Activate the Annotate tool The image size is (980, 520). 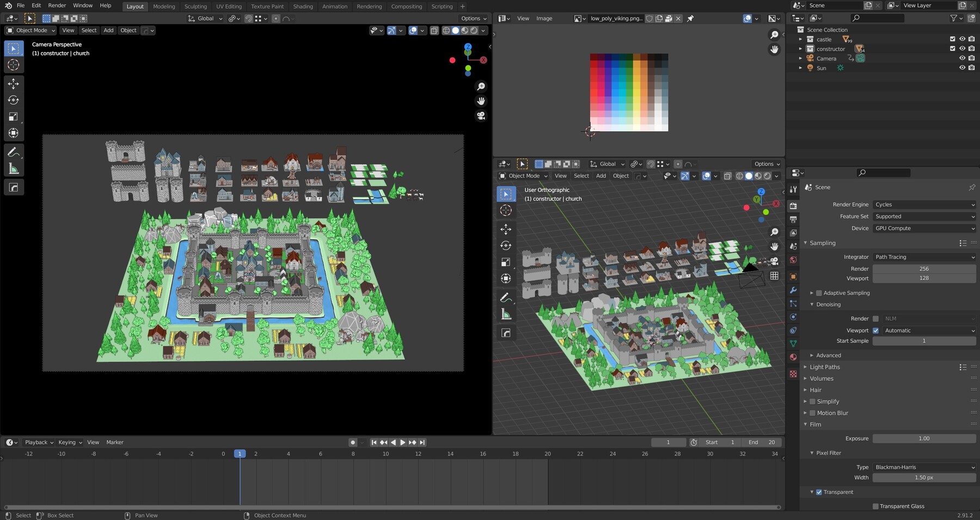click(14, 151)
